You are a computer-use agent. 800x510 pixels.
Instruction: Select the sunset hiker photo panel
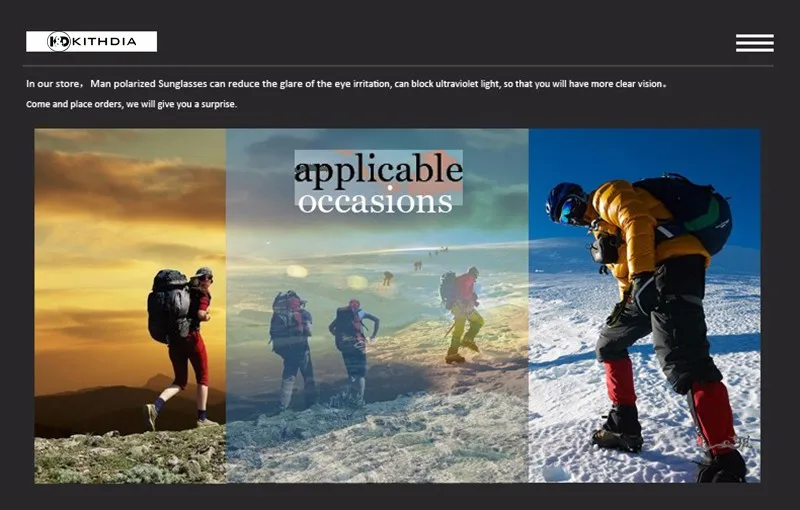(x=130, y=305)
